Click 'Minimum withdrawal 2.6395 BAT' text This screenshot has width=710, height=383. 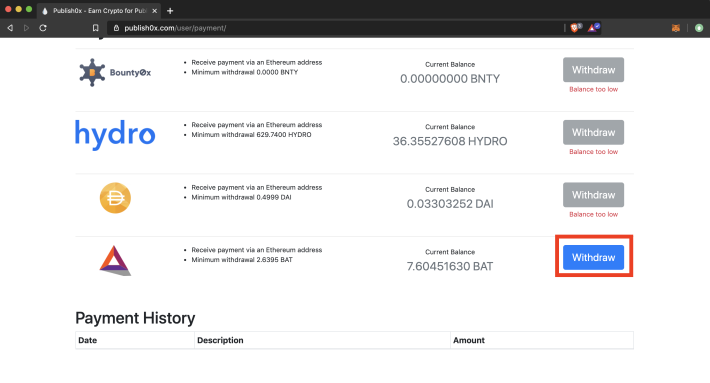tap(242, 259)
